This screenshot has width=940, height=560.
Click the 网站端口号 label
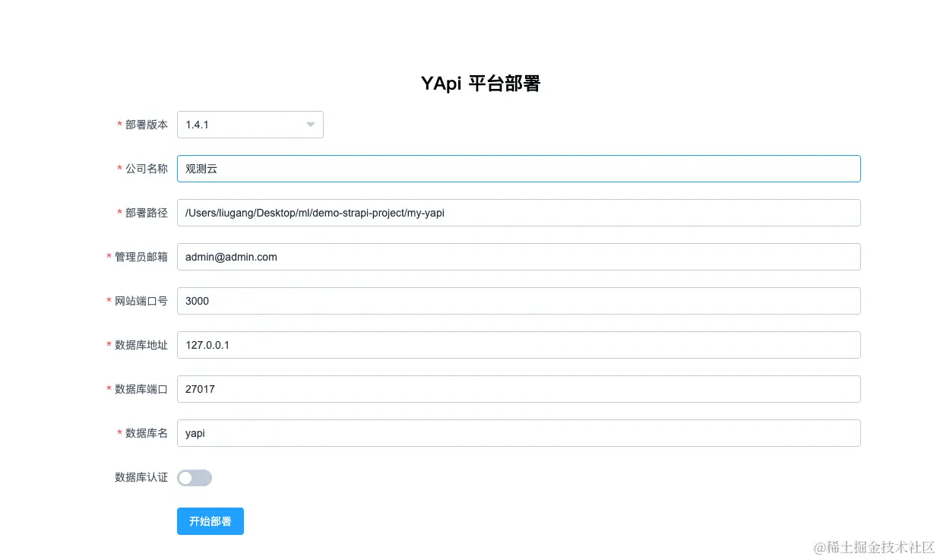(141, 301)
